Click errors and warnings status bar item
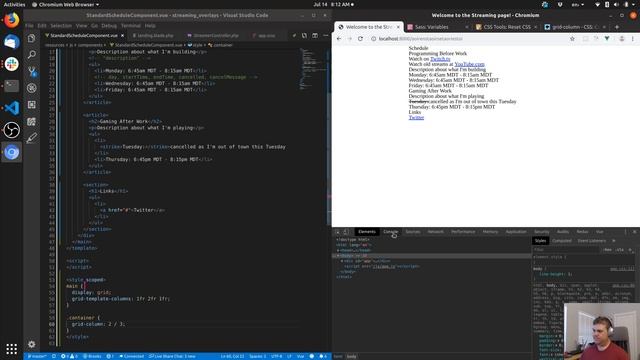The height and width of the screenshot is (360, 640). point(69,356)
